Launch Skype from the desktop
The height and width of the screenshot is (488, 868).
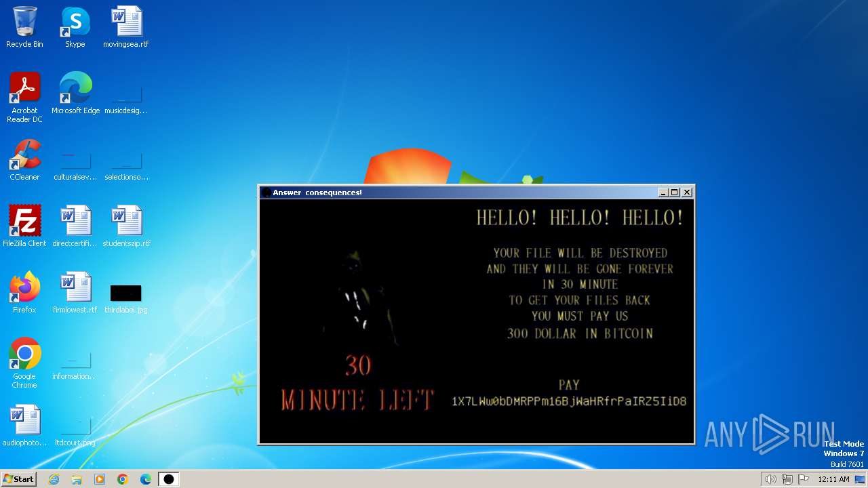click(75, 27)
